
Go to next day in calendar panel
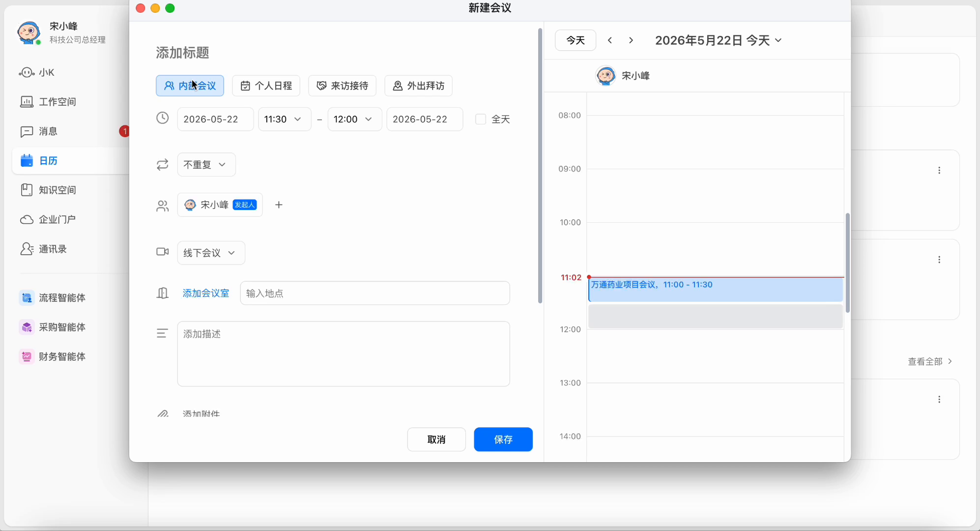[631, 40]
